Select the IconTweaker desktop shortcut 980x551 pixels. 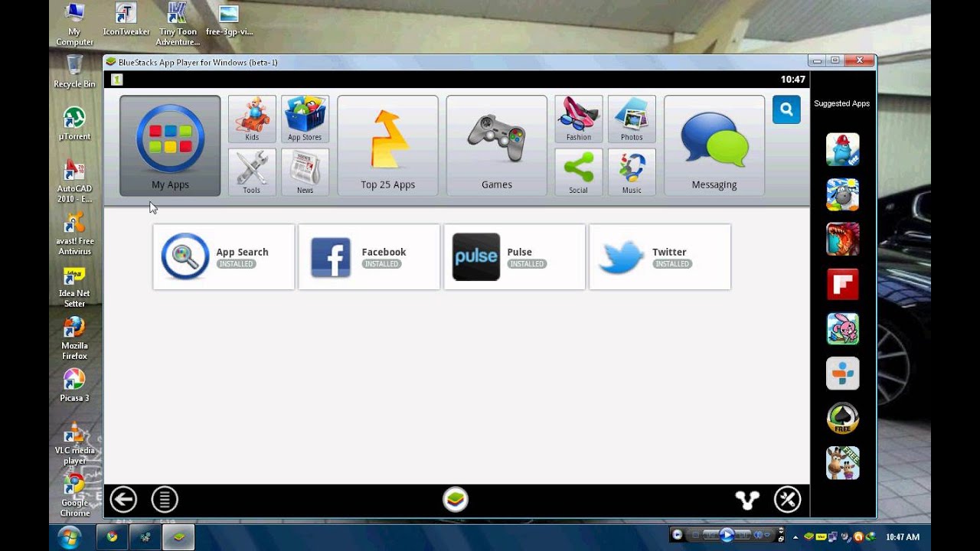[126, 20]
